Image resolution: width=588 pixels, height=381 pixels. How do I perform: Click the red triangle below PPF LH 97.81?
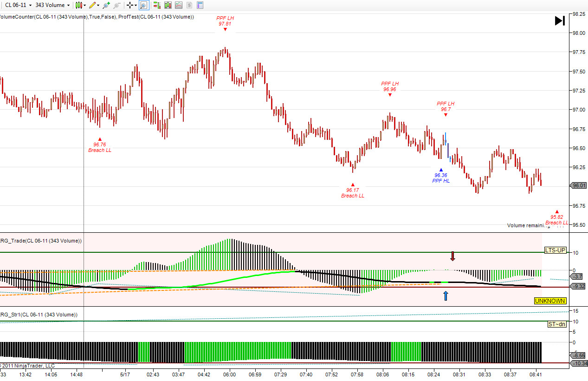click(x=225, y=29)
